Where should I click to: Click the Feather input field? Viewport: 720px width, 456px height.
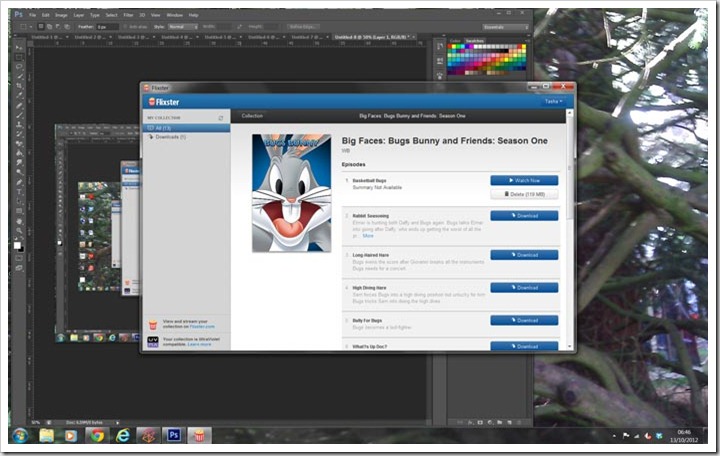tap(107, 27)
